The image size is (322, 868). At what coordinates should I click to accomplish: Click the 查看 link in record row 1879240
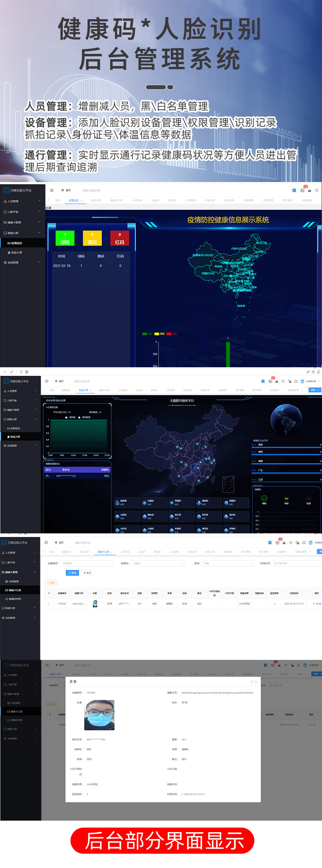pos(318,604)
